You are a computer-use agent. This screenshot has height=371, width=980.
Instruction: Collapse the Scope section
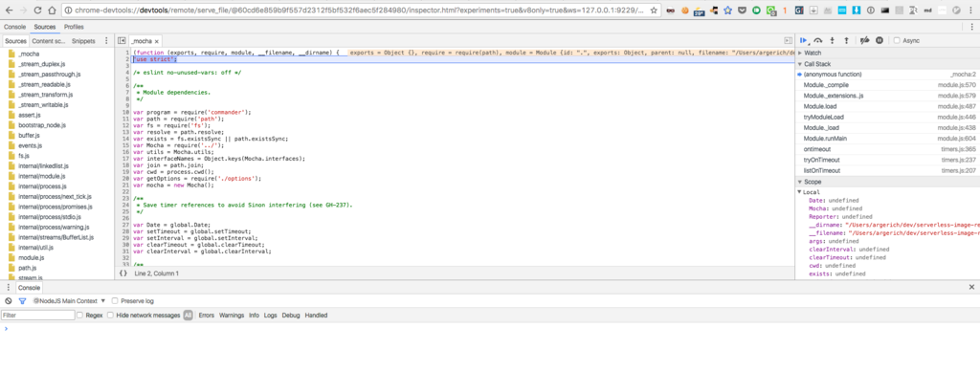pos(800,182)
